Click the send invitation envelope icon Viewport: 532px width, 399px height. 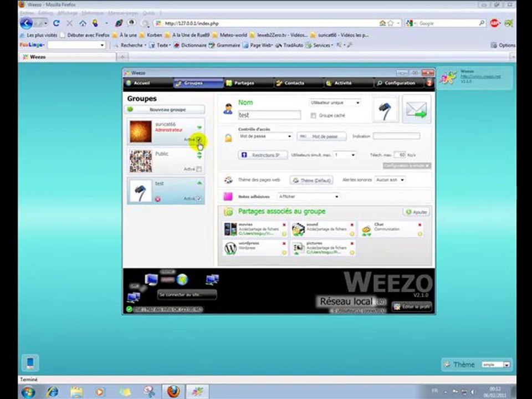point(417,109)
